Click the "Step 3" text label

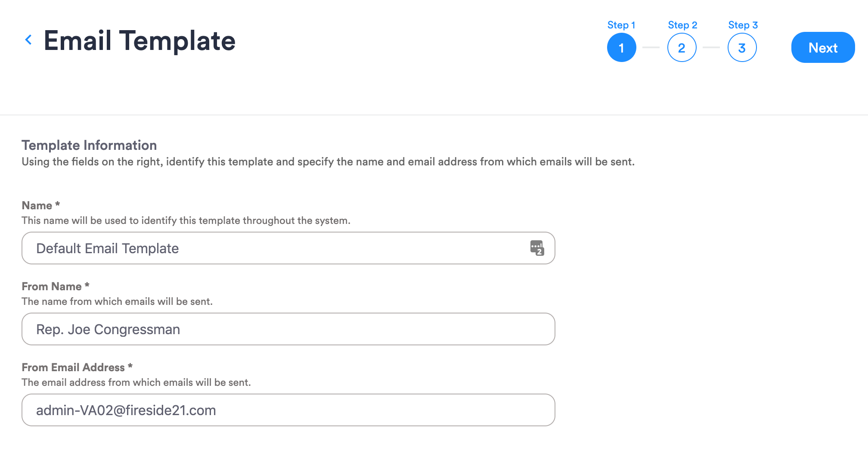[743, 25]
